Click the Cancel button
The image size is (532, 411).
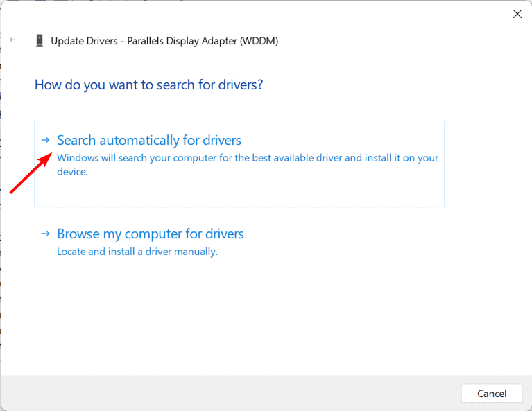(492, 394)
